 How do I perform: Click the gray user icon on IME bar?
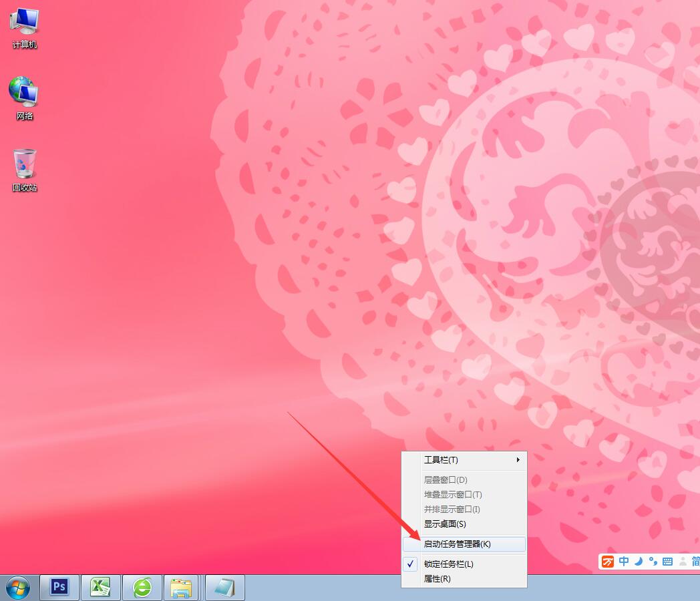click(683, 562)
